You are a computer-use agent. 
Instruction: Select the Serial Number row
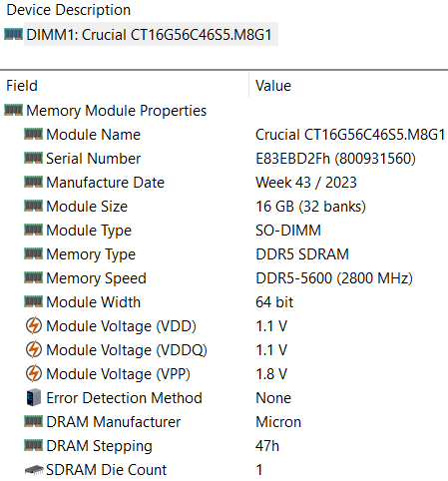click(224, 159)
